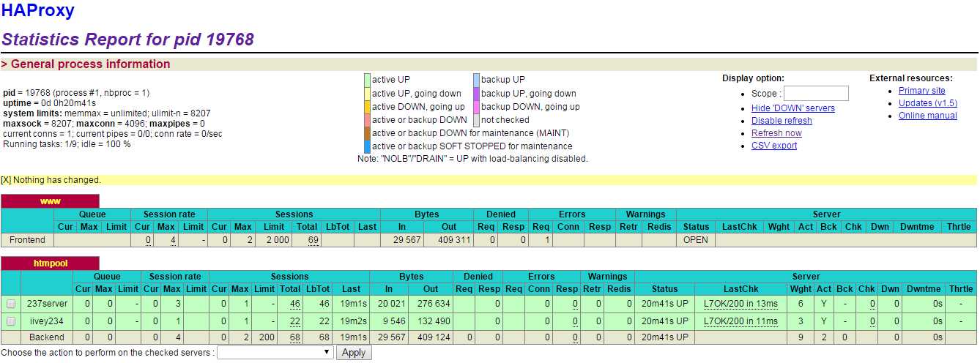Click the Apply button
The image size is (980, 363).
354,353
